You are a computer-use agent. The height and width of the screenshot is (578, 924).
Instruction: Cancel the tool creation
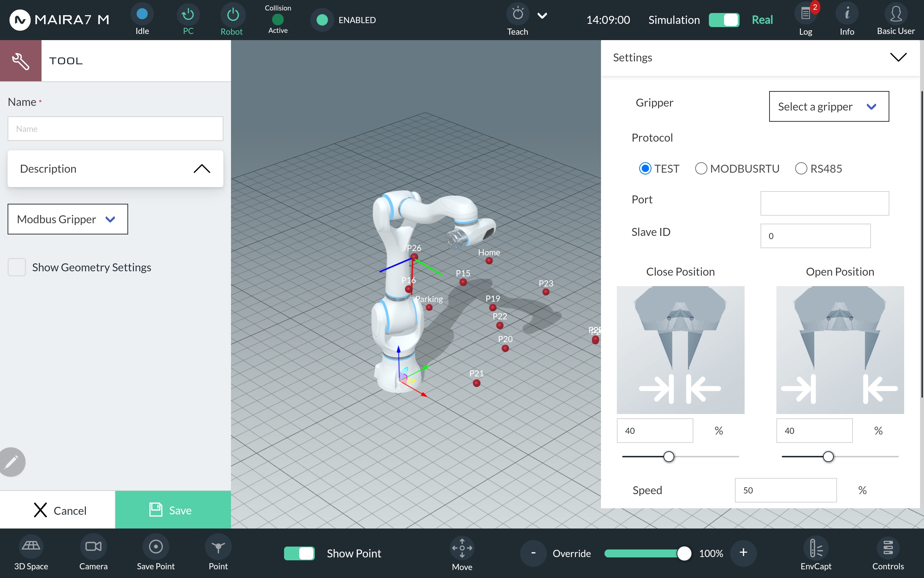click(58, 510)
